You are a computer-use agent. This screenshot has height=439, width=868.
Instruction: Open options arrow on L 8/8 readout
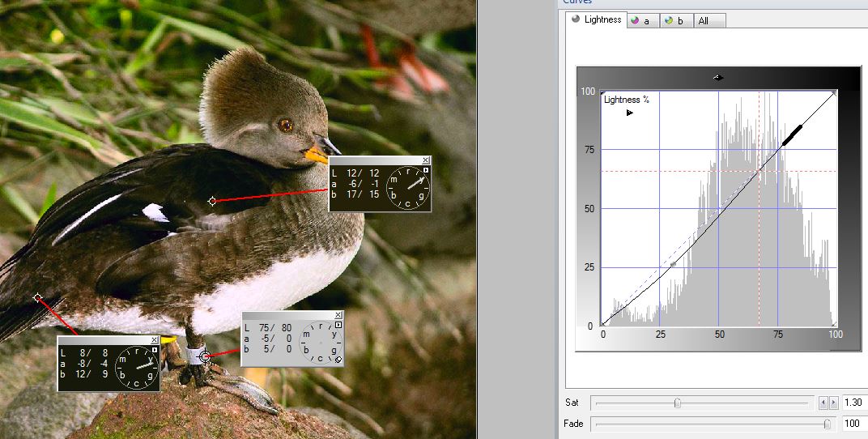click(155, 350)
